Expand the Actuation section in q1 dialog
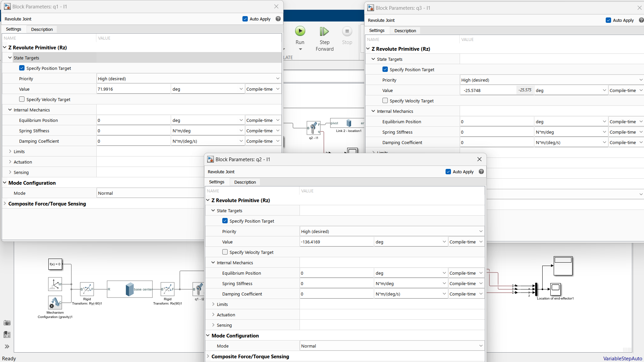 click(10, 162)
